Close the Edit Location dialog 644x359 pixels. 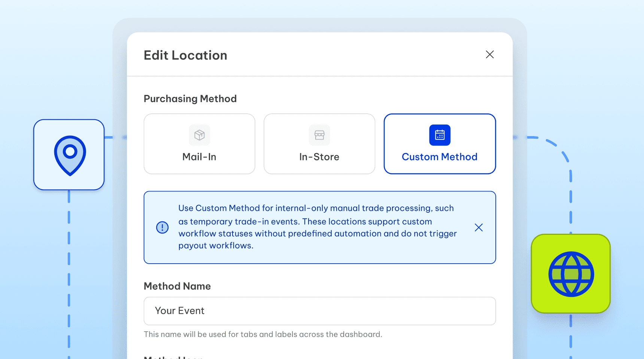490,55
